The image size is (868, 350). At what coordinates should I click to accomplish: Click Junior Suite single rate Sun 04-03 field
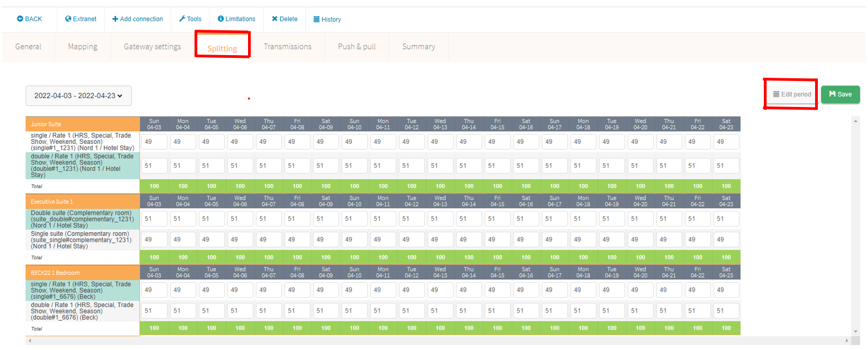pos(154,142)
